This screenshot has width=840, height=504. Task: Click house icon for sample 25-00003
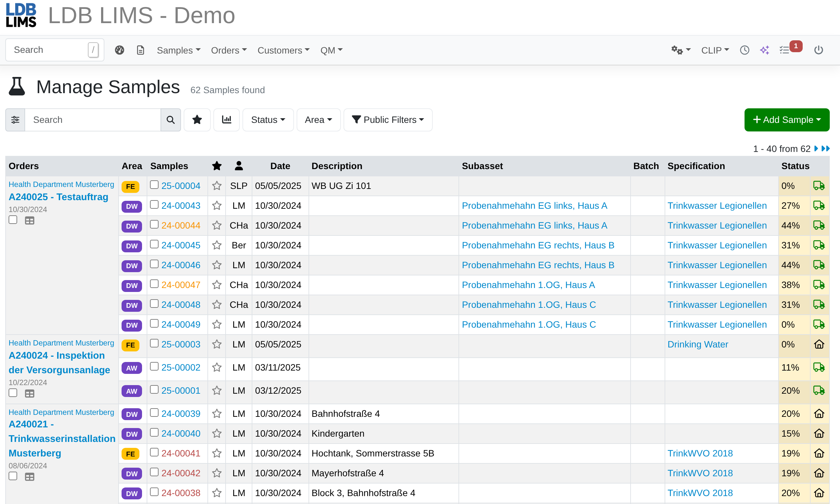819,344
